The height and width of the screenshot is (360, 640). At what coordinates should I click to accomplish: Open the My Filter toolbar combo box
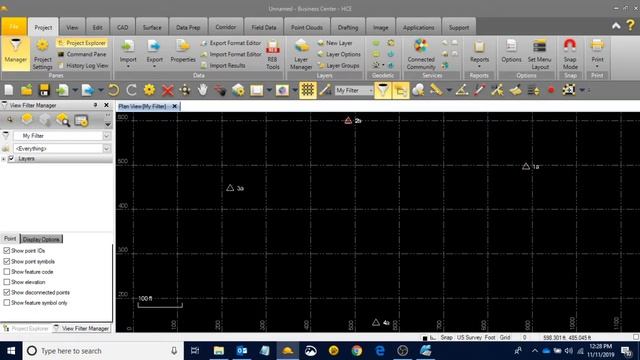point(354,90)
